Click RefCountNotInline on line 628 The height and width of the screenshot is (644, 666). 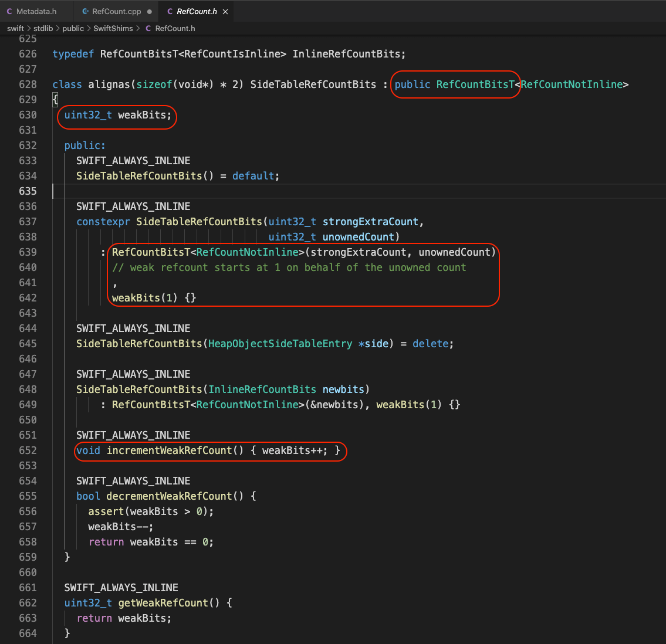click(x=572, y=84)
